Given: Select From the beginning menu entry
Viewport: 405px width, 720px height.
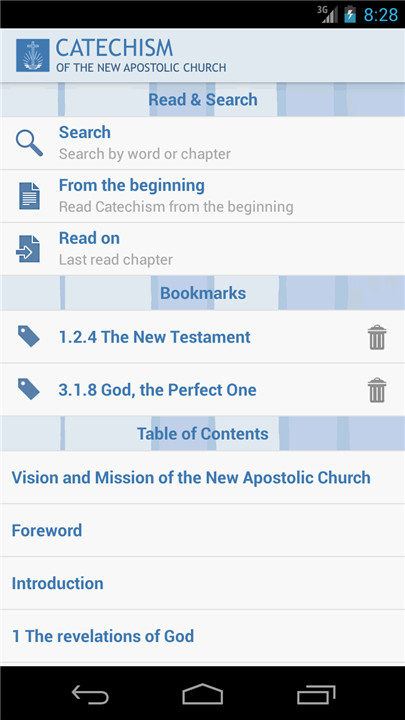Looking at the screenshot, I should (202, 196).
